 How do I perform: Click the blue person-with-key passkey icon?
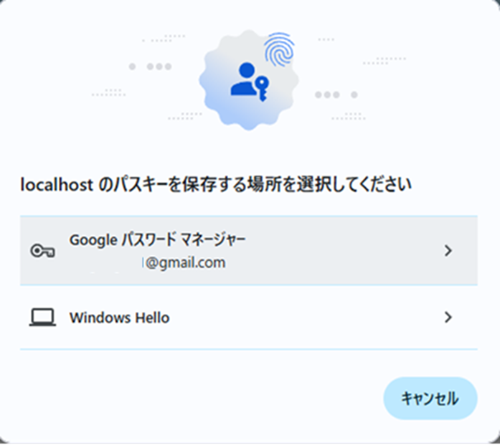click(250, 82)
